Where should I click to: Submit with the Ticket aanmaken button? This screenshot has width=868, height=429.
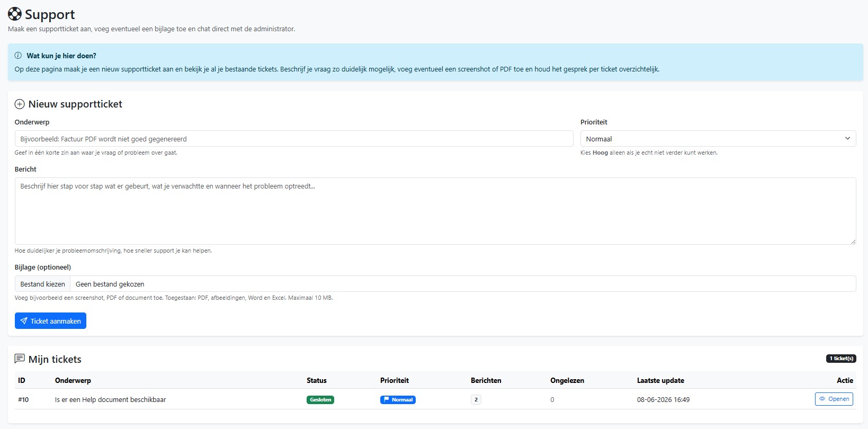tap(50, 321)
